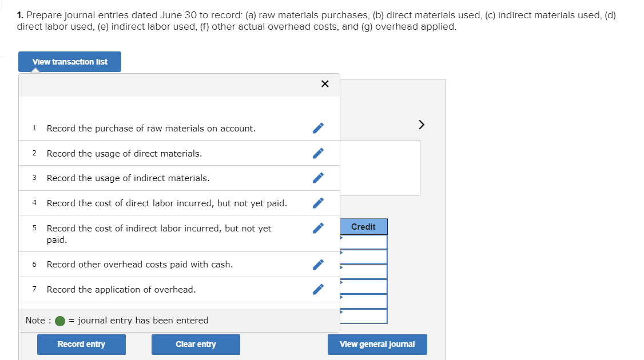Click the Record entry button
Screen dimensions: 644x360
pyautogui.click(x=81, y=345)
